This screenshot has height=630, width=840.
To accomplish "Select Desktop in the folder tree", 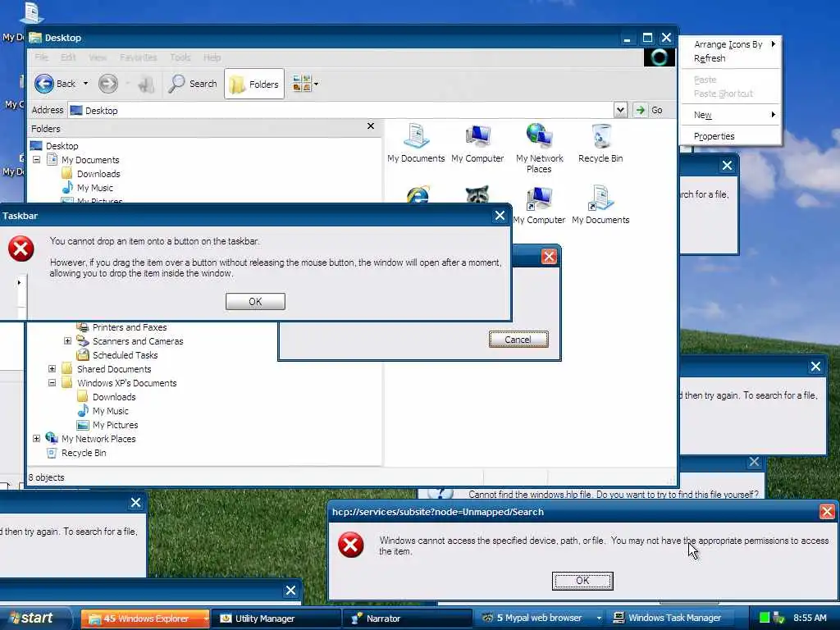I will (x=62, y=146).
